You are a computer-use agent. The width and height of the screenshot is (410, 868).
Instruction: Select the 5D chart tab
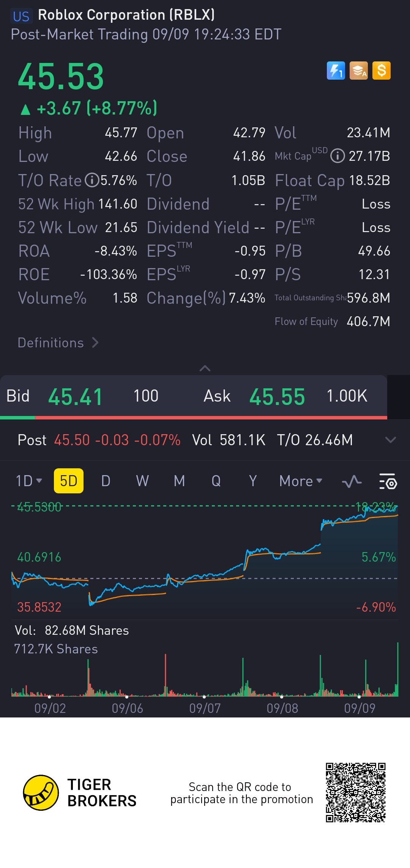point(69,481)
